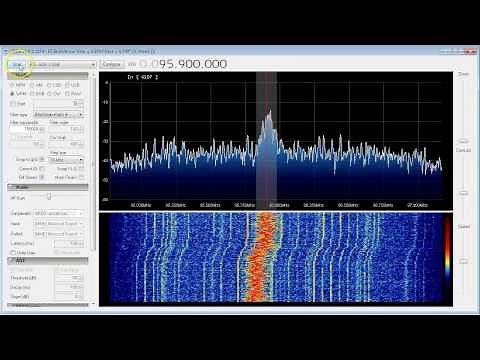Open the Step size dropdown
The height and width of the screenshot is (360, 480).
[x=66, y=159]
